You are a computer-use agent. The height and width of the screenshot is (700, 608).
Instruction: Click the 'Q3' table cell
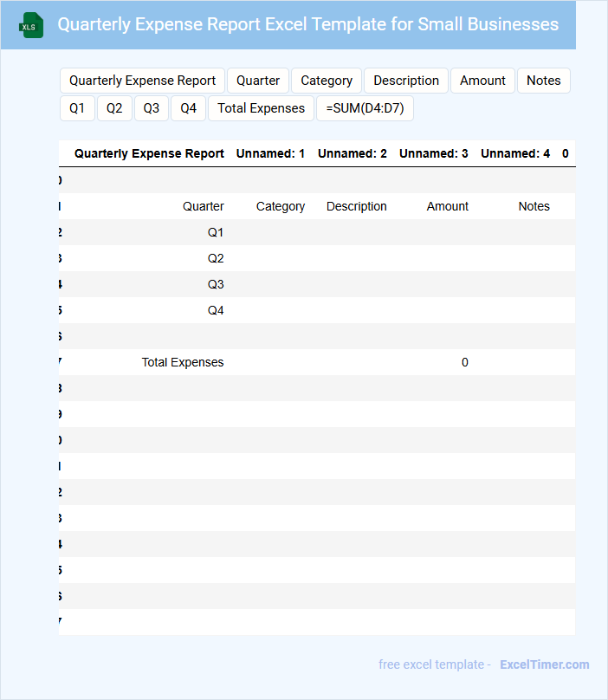(216, 284)
